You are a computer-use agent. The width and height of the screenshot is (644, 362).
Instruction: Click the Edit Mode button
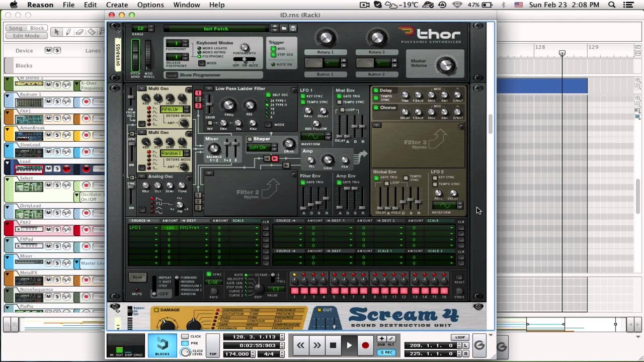coord(26,36)
